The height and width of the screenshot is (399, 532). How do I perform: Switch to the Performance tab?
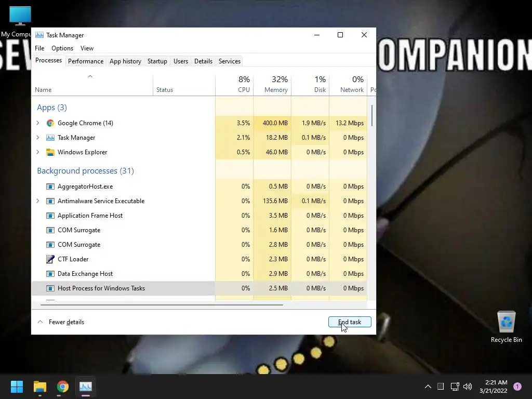click(86, 61)
